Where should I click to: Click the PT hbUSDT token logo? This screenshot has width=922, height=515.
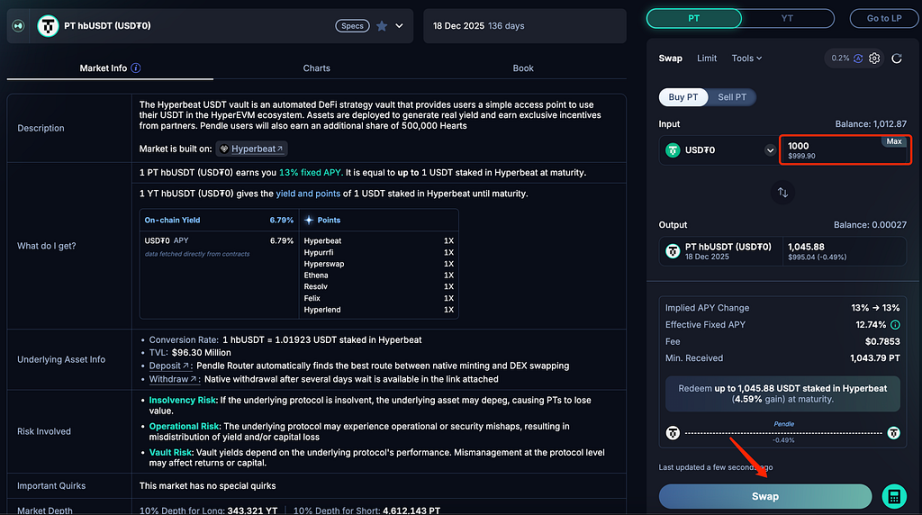48,26
